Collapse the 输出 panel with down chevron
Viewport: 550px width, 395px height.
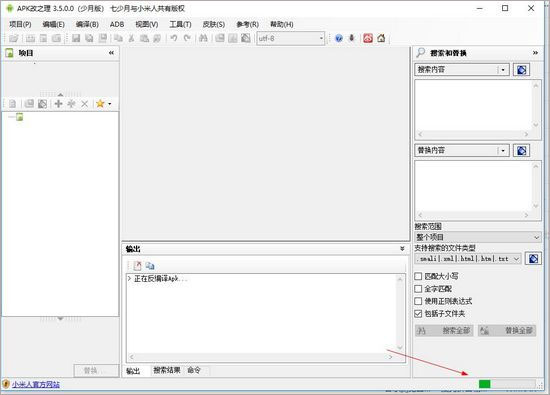(x=402, y=249)
